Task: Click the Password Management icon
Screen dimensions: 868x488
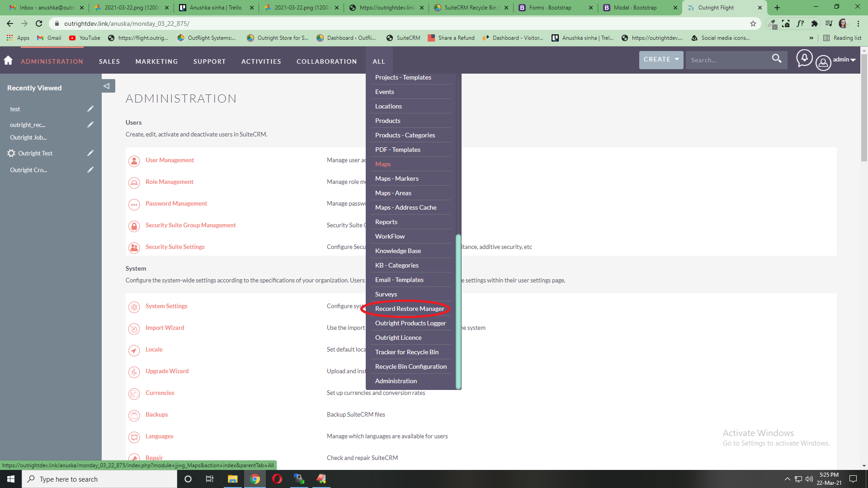Action: coord(134,204)
